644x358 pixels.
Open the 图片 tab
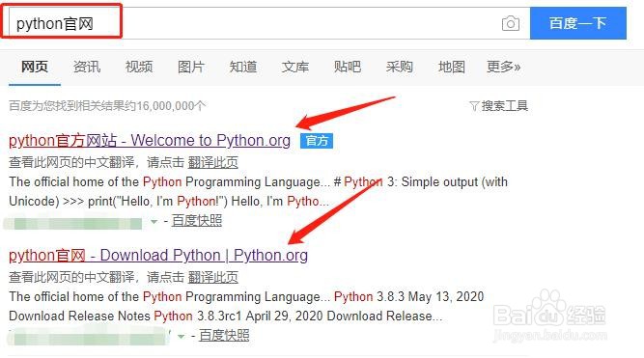click(191, 67)
